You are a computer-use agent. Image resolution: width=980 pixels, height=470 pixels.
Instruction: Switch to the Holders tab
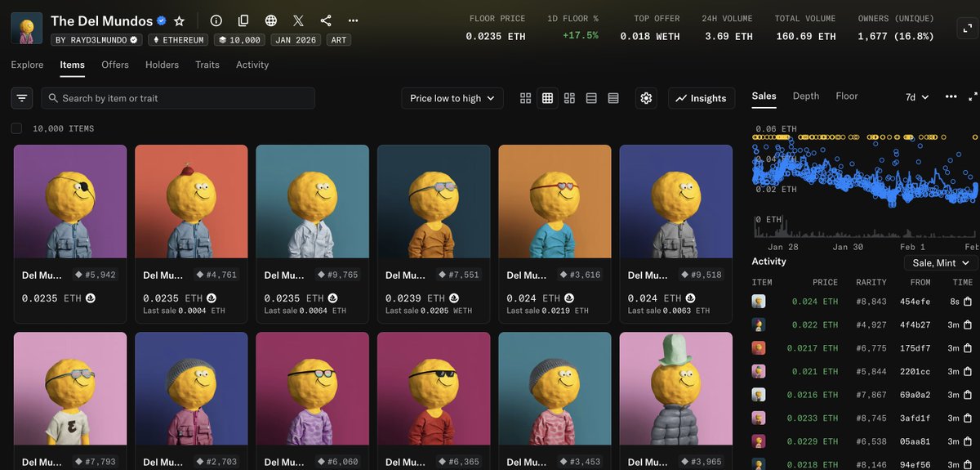pos(162,65)
